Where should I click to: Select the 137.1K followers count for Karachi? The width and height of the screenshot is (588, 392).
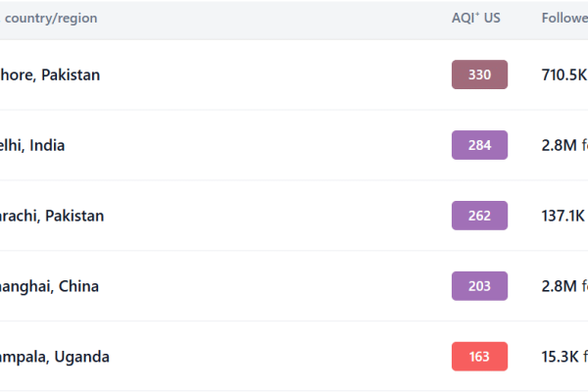564,216
